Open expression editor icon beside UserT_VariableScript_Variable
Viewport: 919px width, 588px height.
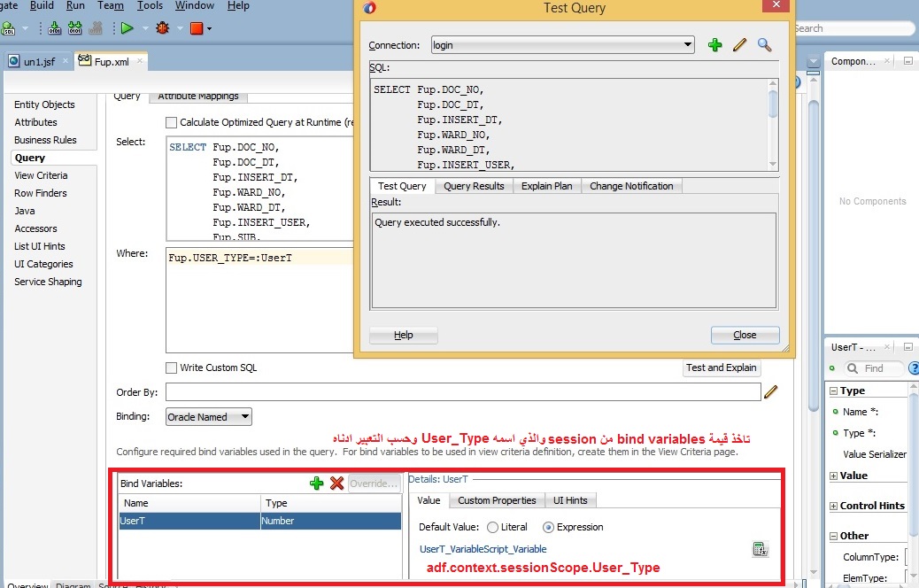click(760, 549)
